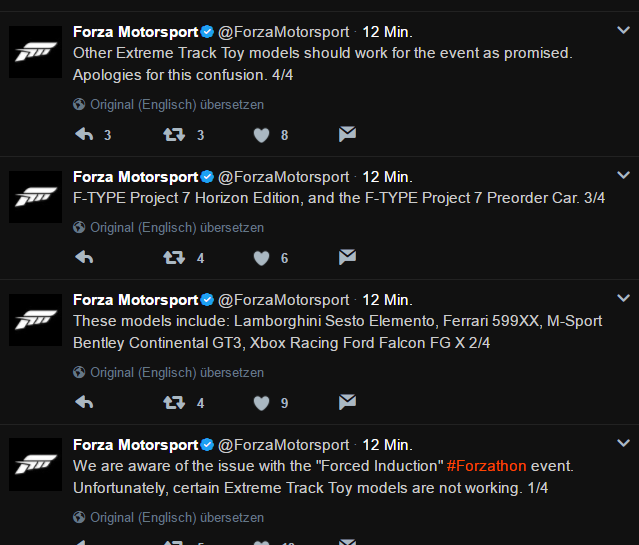The height and width of the screenshot is (545, 639).
Task: Reply to the Lamborghini Sesto Elemento tweet
Action: point(84,402)
